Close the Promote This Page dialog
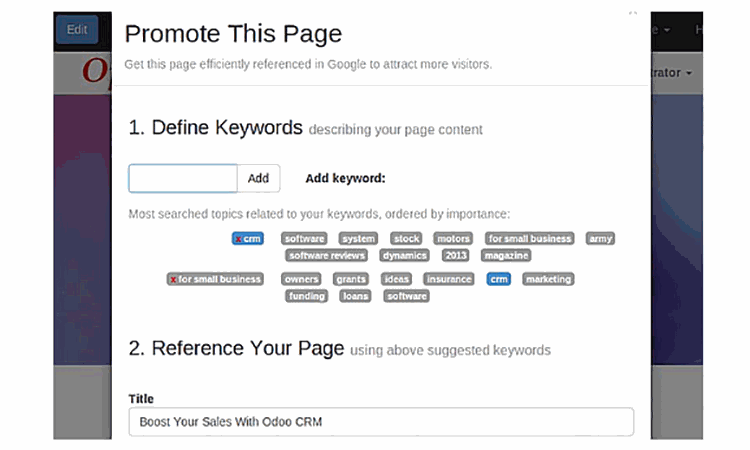 pyautogui.click(x=632, y=14)
